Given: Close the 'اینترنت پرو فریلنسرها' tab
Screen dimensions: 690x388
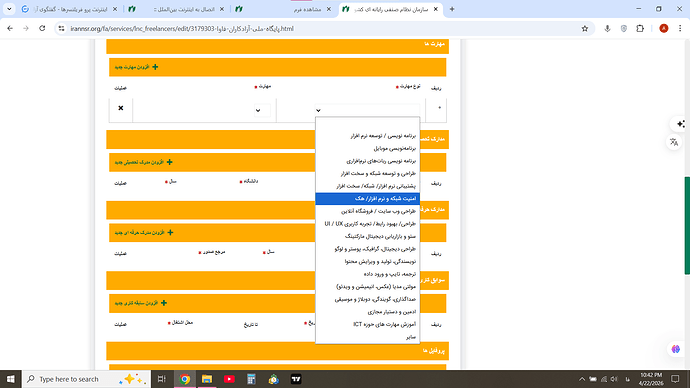Looking at the screenshot, I should (x=115, y=9).
